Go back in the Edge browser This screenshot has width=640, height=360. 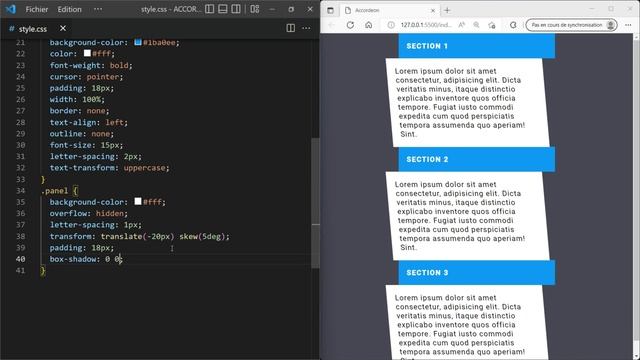tap(331, 25)
